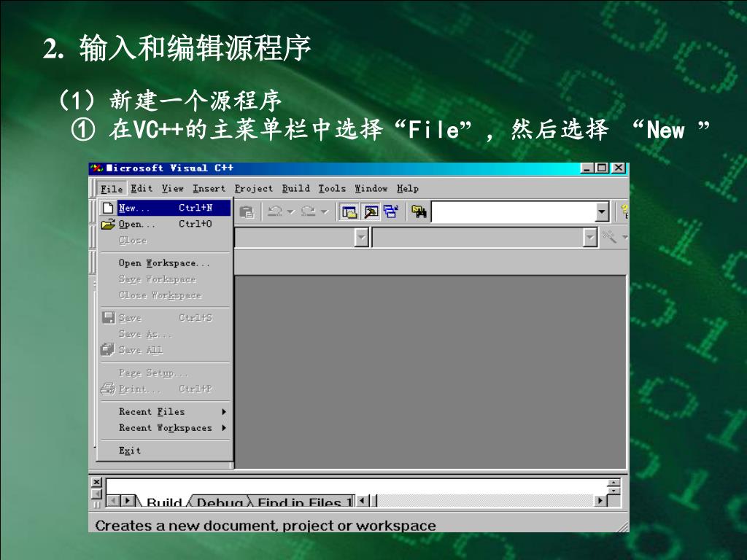Image resolution: width=747 pixels, height=560 pixels.
Task: Open the File menu in menu bar
Action: [x=112, y=189]
